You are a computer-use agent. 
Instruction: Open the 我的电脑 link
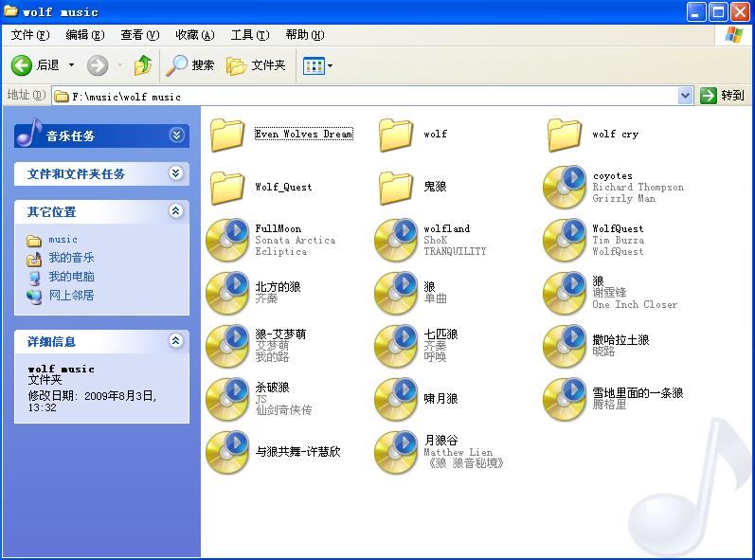[71, 277]
